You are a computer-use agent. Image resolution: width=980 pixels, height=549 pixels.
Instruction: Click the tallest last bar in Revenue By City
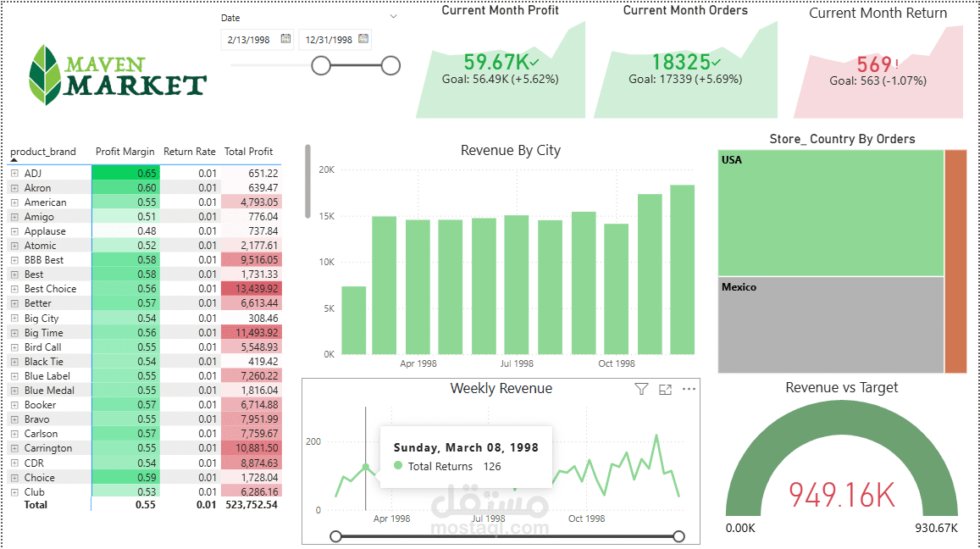(683, 269)
